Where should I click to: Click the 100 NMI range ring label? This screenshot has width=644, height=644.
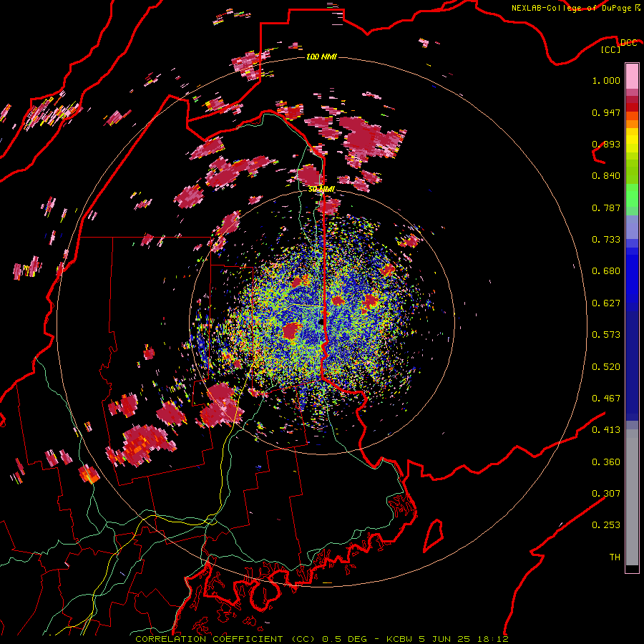(x=321, y=57)
